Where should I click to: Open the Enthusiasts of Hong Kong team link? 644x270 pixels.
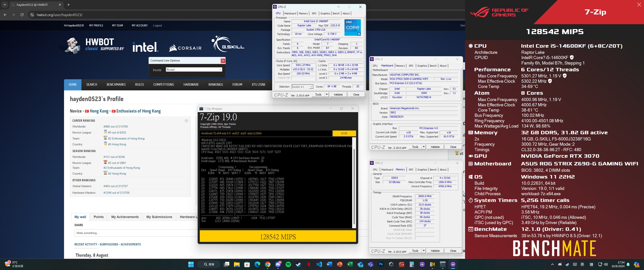point(138,111)
